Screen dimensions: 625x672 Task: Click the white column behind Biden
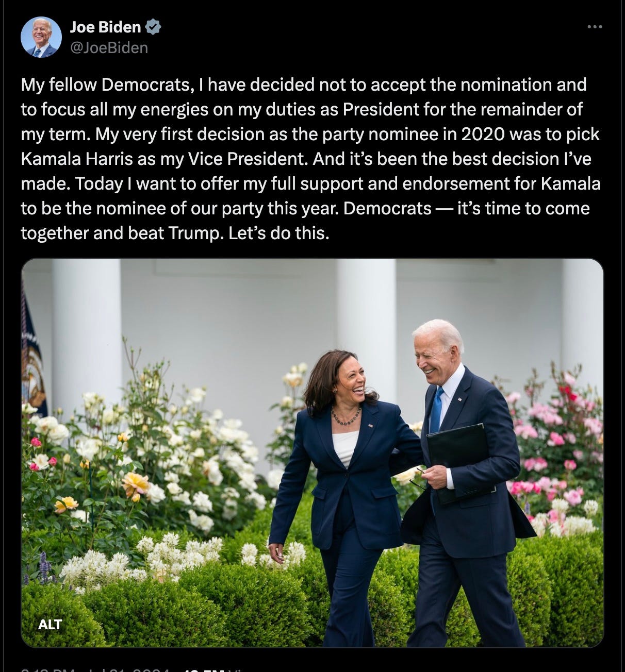pyautogui.click(x=367, y=330)
